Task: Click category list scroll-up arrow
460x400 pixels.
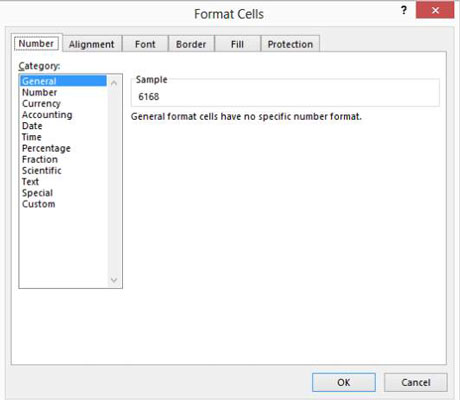Action: [x=114, y=83]
